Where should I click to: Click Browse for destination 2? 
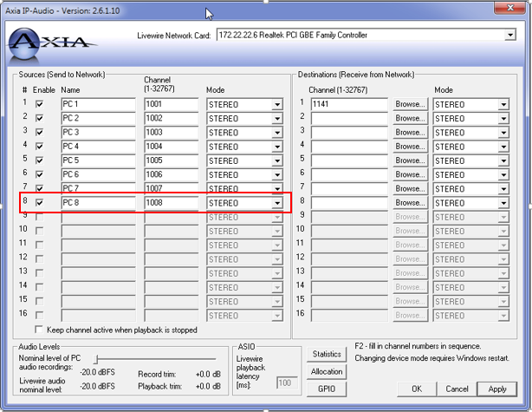pos(410,118)
